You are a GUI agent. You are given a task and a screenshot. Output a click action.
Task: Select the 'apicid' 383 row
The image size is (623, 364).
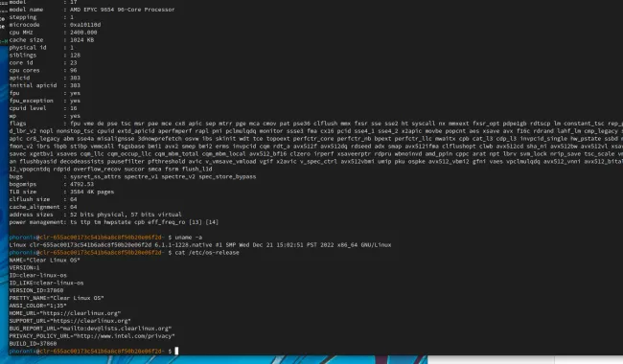tap(45, 78)
